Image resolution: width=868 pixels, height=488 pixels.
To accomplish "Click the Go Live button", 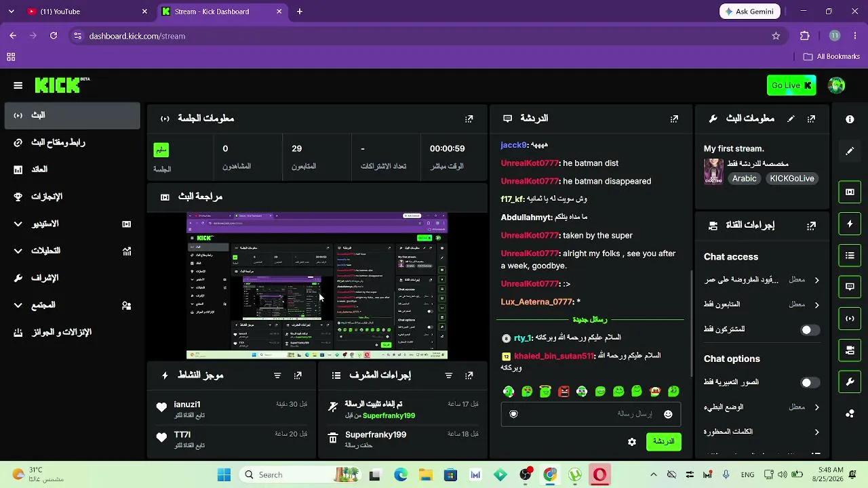I will pyautogui.click(x=791, y=85).
